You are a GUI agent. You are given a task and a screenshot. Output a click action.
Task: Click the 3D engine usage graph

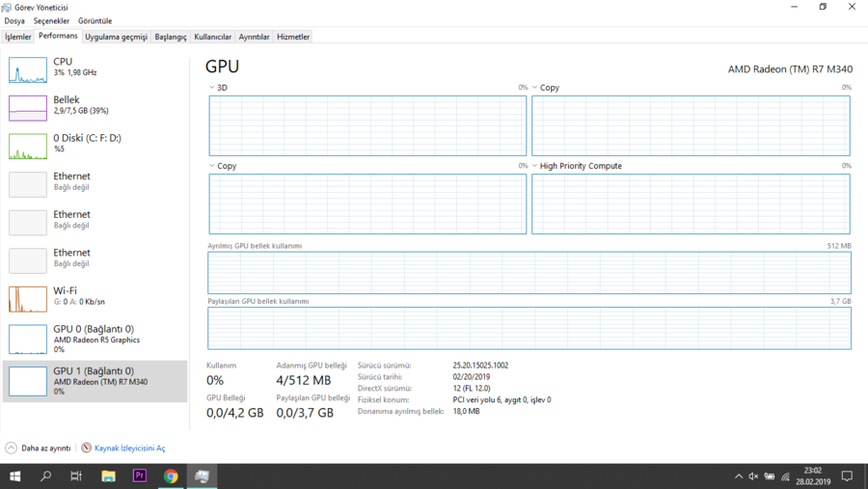367,125
